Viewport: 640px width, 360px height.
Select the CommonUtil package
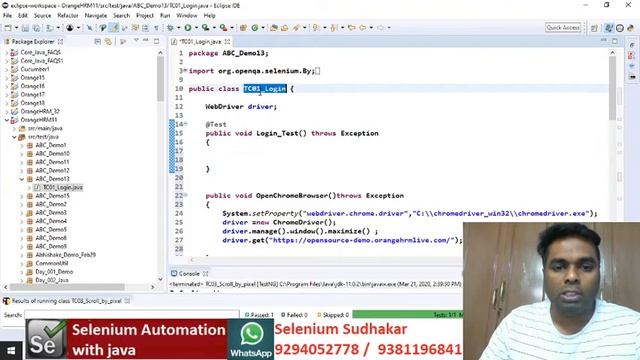tap(51, 263)
